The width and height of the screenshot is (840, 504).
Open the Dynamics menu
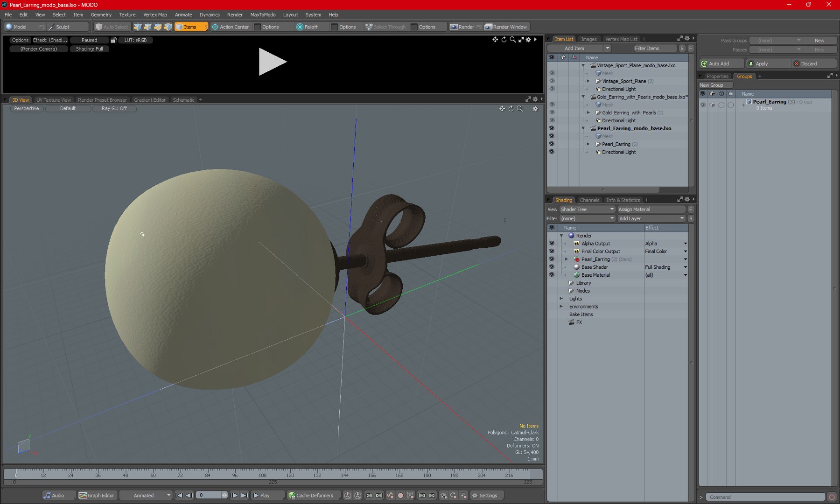click(x=210, y=15)
